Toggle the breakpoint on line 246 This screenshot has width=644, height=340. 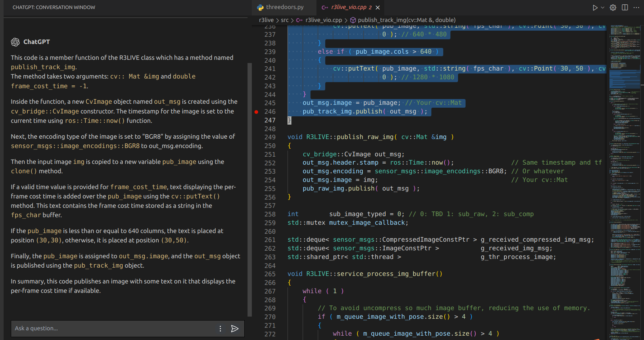click(256, 112)
